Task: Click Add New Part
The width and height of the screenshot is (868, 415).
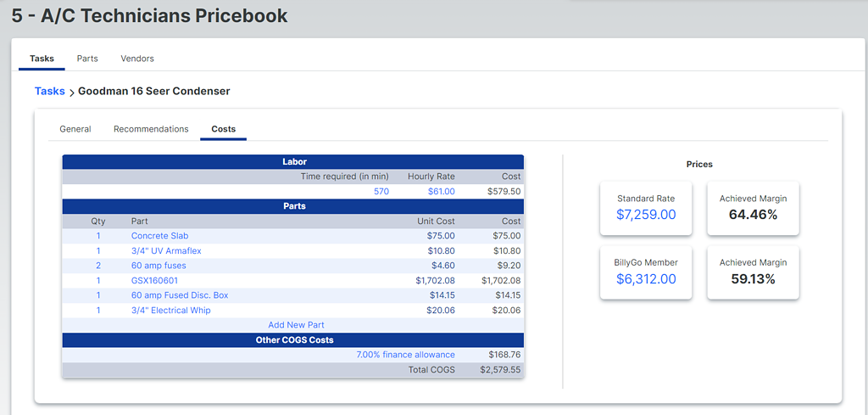Action: pyautogui.click(x=296, y=325)
